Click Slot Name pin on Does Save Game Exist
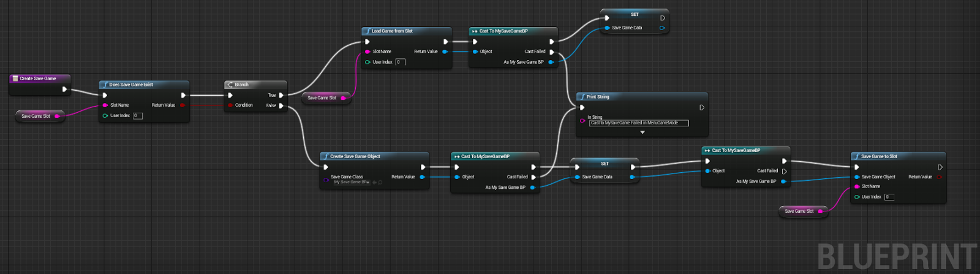Screen dimensions: 980x274 click(105, 105)
